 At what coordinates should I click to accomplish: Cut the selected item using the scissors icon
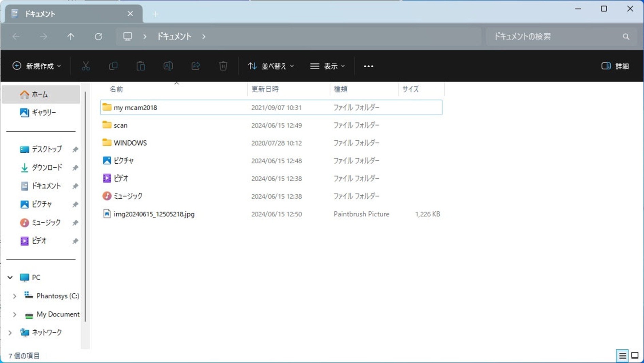click(x=86, y=66)
